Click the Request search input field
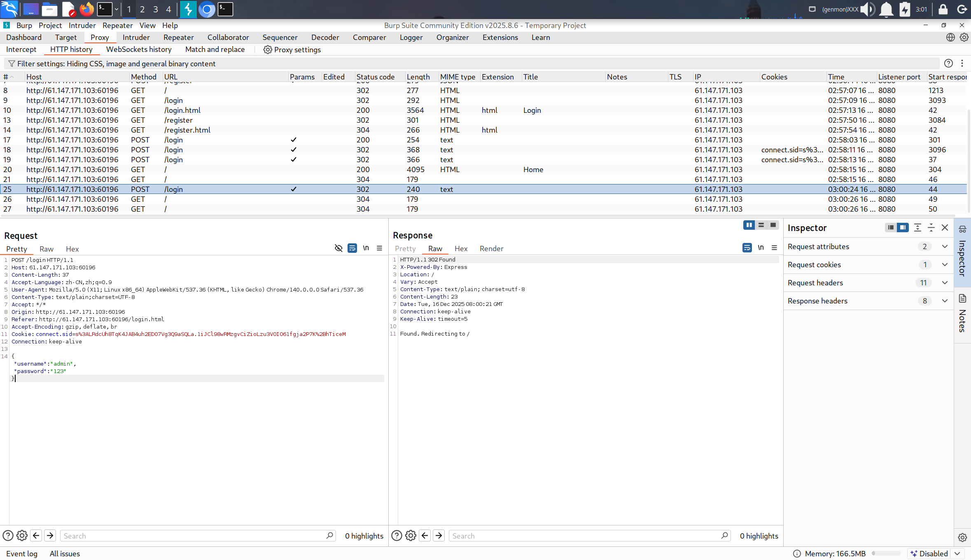971x560 pixels. [x=194, y=536]
